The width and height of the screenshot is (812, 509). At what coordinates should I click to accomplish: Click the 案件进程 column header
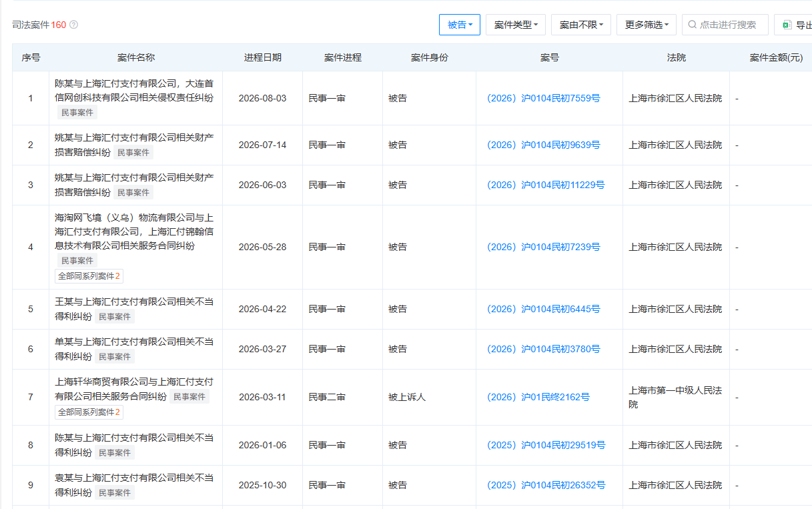tap(342, 57)
